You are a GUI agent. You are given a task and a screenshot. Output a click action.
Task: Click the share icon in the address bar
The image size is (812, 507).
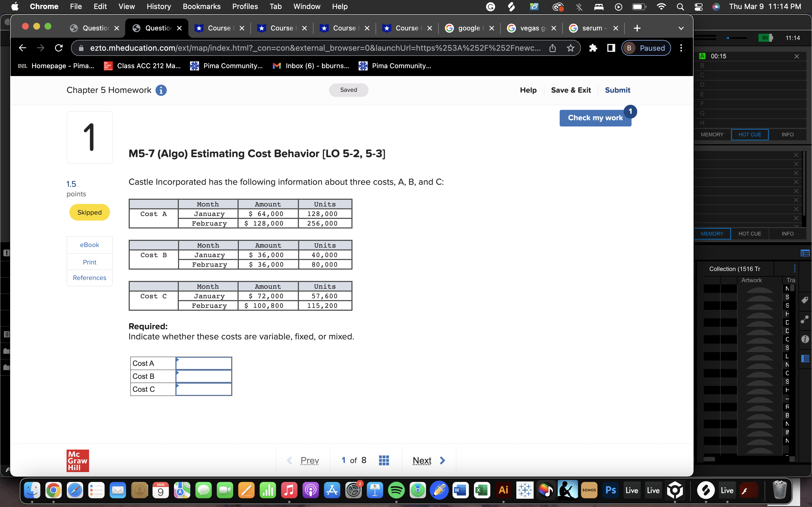pos(553,48)
